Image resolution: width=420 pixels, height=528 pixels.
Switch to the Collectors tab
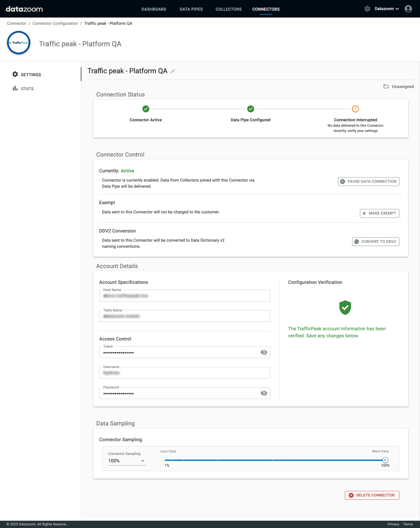pyautogui.click(x=229, y=9)
